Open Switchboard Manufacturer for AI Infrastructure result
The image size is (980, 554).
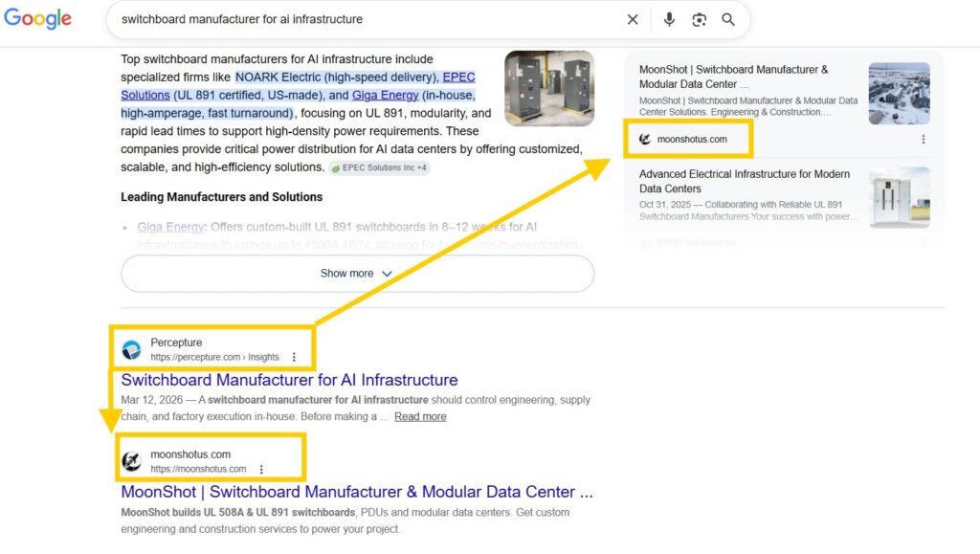pyautogui.click(x=289, y=380)
